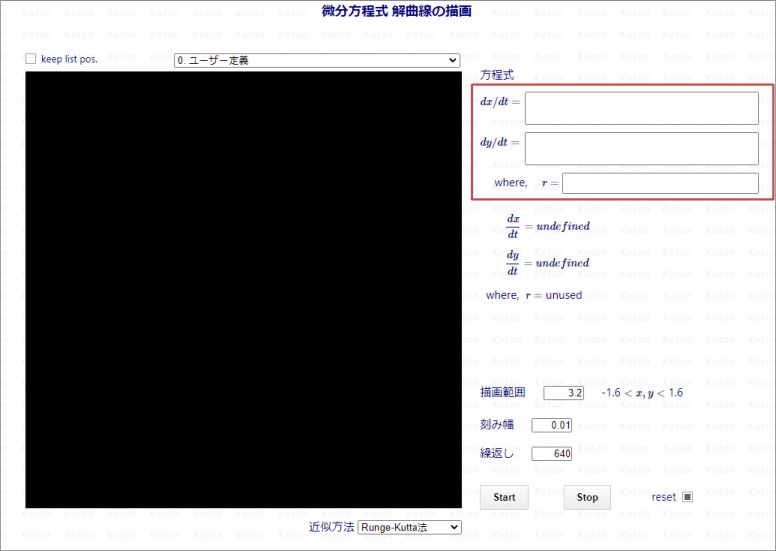
Task: Click the keep list pos. label text
Action: coord(69,59)
